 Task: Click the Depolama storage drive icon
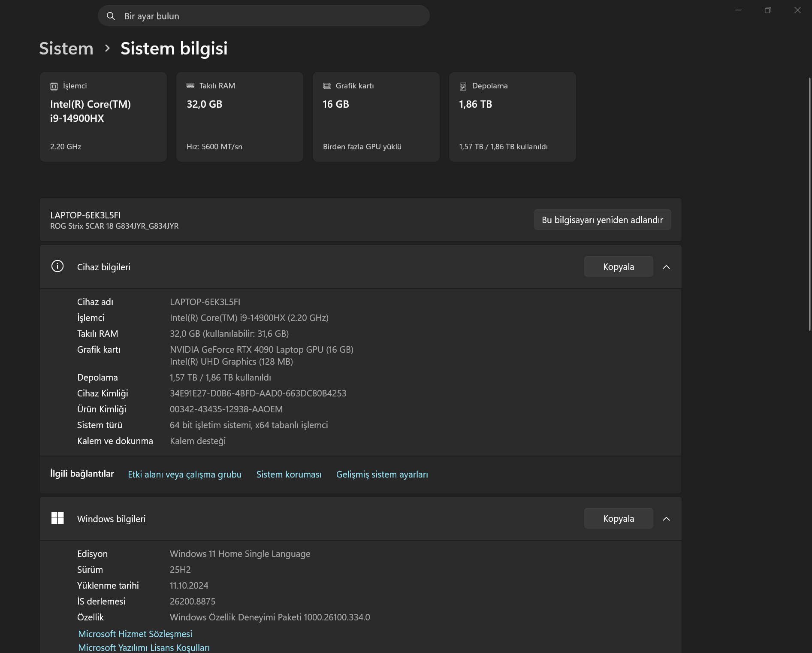[463, 86]
